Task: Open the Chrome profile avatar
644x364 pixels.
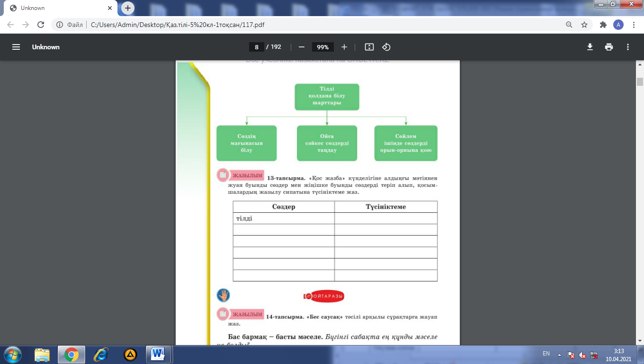Action: click(x=618, y=25)
